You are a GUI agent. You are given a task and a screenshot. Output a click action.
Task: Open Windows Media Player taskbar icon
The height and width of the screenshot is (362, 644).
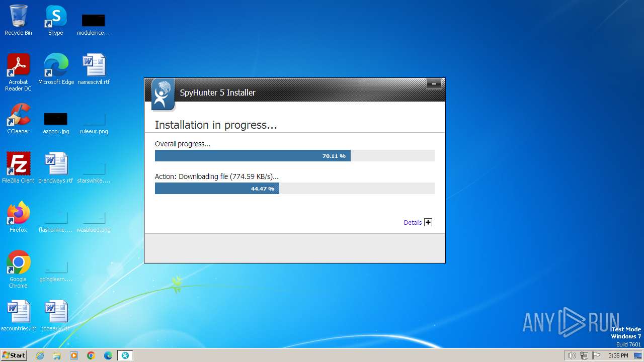(74, 355)
